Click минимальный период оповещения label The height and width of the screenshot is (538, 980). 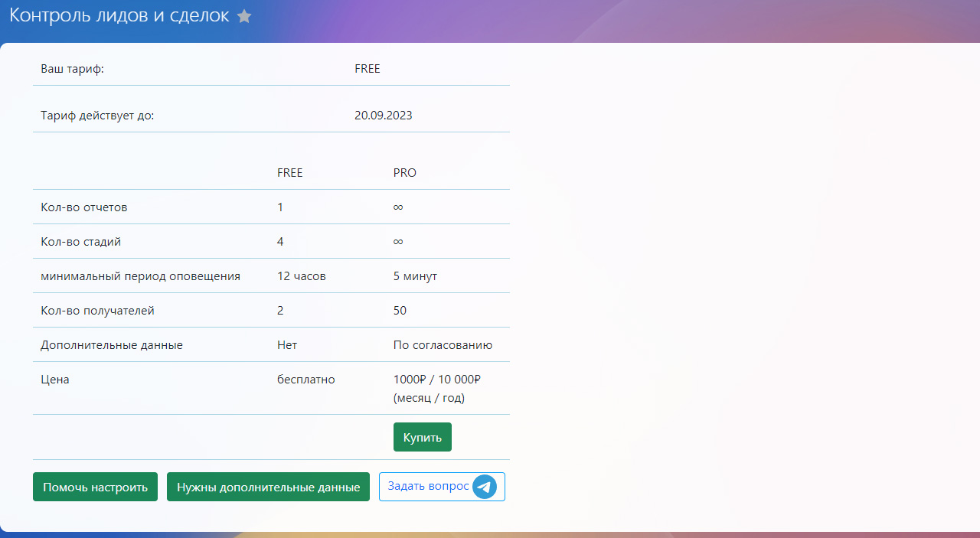[x=140, y=276]
